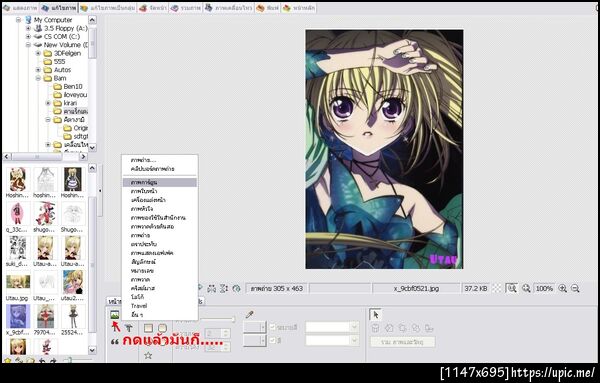Toggle the upper checkbox beside eyedropper dropdown

[x=272, y=327]
